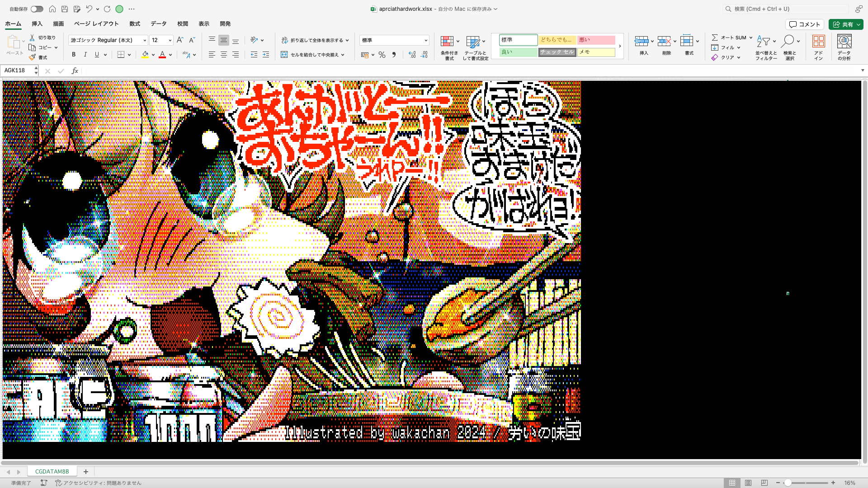Switch to the 描画 tab
Screen dimensions: 868x488
point(58,24)
